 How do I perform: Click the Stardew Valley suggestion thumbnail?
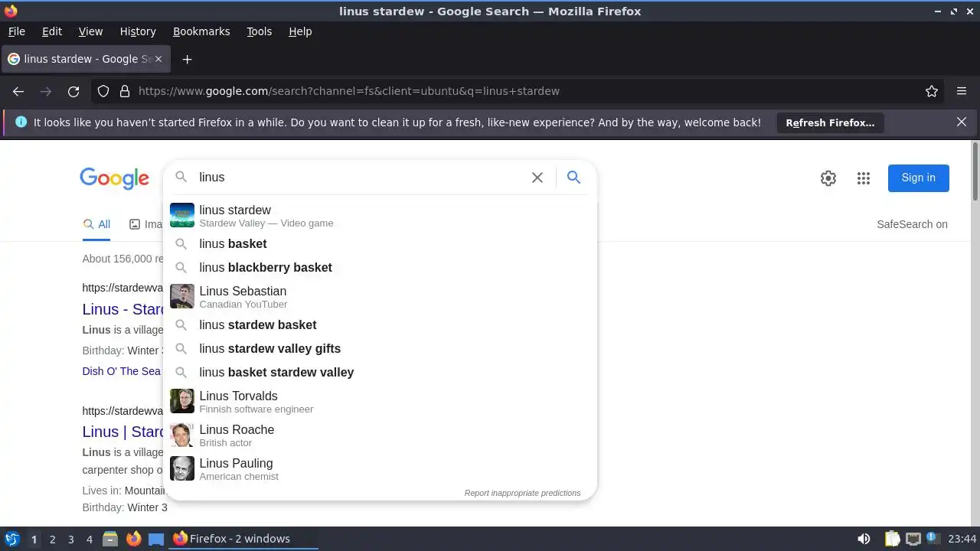pyautogui.click(x=182, y=215)
